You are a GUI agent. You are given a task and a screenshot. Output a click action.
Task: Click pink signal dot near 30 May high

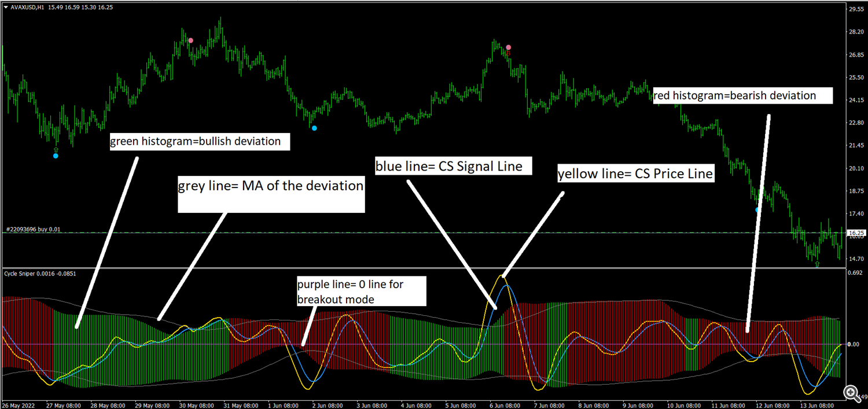click(x=190, y=40)
